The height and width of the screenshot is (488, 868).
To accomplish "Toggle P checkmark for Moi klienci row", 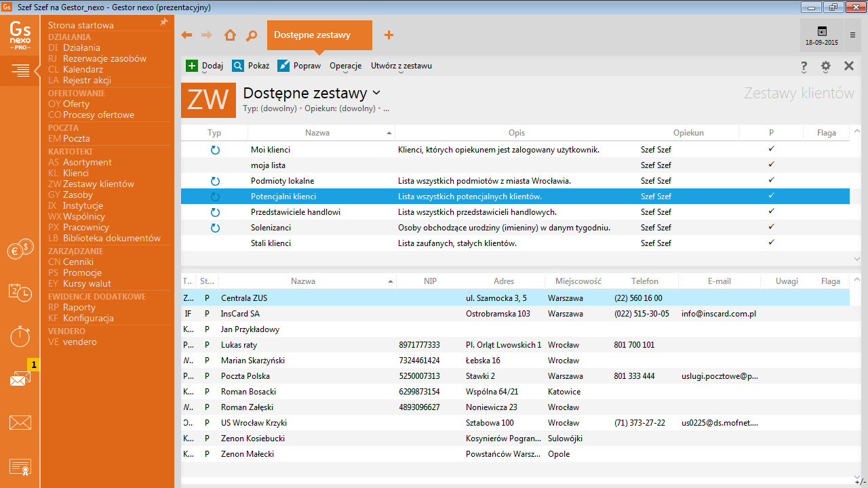I will coord(771,149).
